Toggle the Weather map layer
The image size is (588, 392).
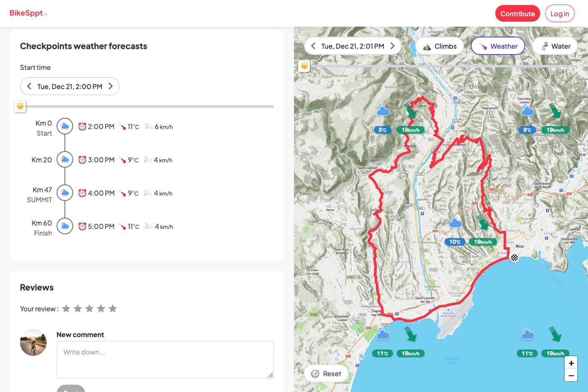tap(498, 46)
